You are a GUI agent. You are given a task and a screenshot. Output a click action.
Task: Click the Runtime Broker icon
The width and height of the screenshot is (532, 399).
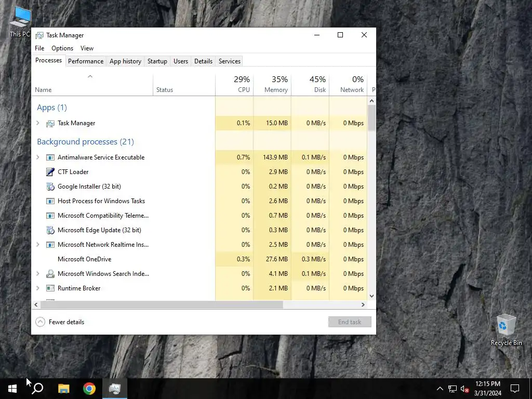click(x=50, y=288)
